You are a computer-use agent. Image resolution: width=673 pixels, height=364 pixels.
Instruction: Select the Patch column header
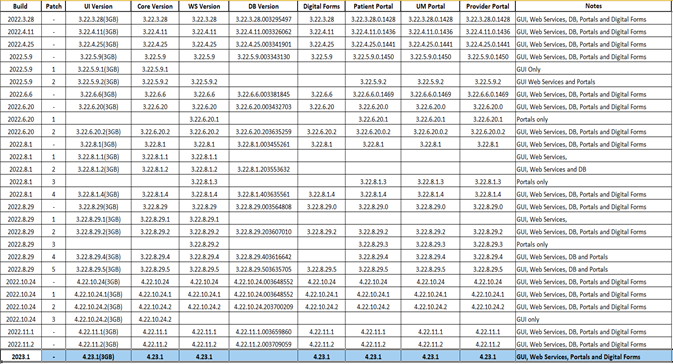(54, 6)
